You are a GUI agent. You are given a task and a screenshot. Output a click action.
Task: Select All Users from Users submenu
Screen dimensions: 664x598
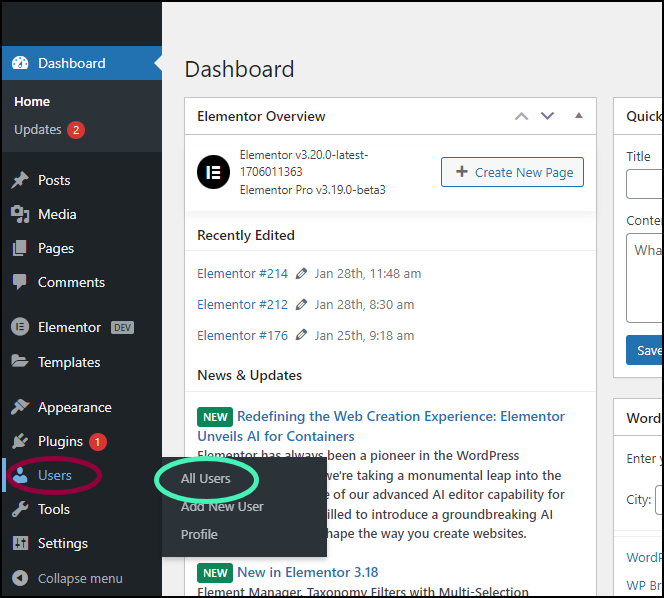coord(205,479)
